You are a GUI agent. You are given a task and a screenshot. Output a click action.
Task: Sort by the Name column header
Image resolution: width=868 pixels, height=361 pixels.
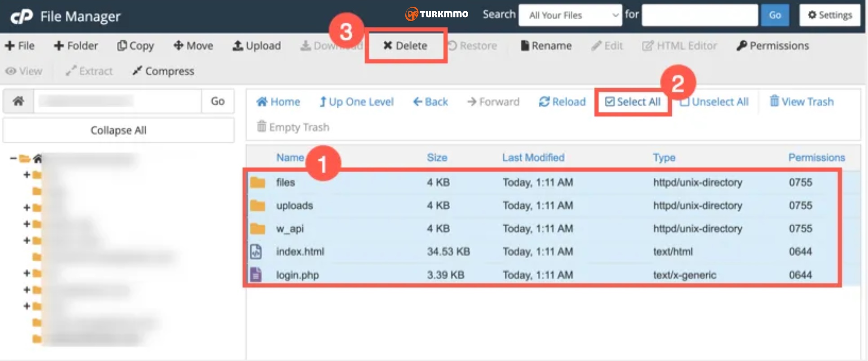tap(290, 158)
